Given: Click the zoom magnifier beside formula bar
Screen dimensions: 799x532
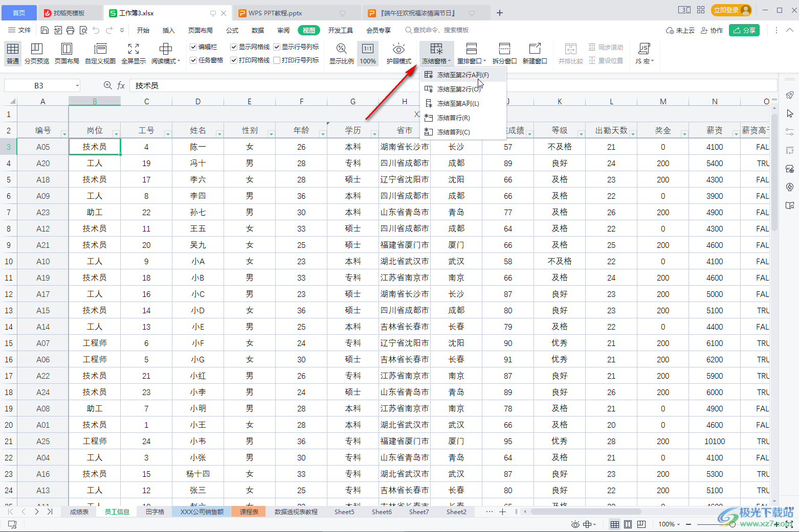Looking at the screenshot, I should [107, 85].
